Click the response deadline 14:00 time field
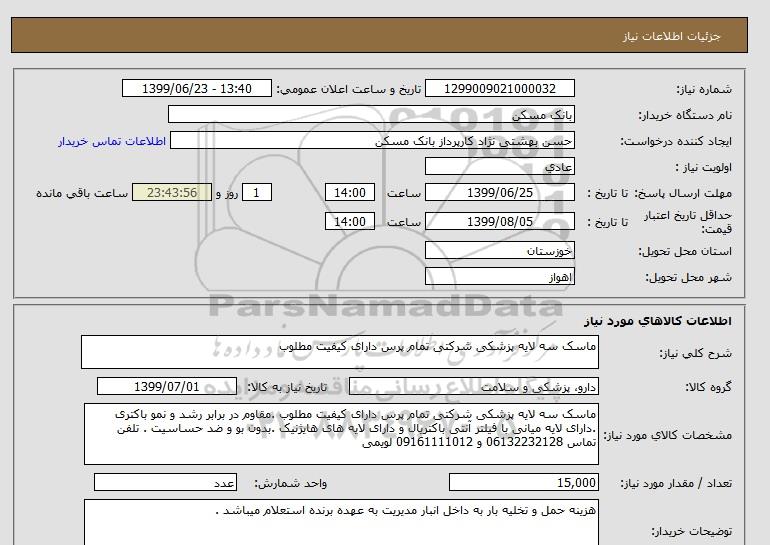 (351, 193)
